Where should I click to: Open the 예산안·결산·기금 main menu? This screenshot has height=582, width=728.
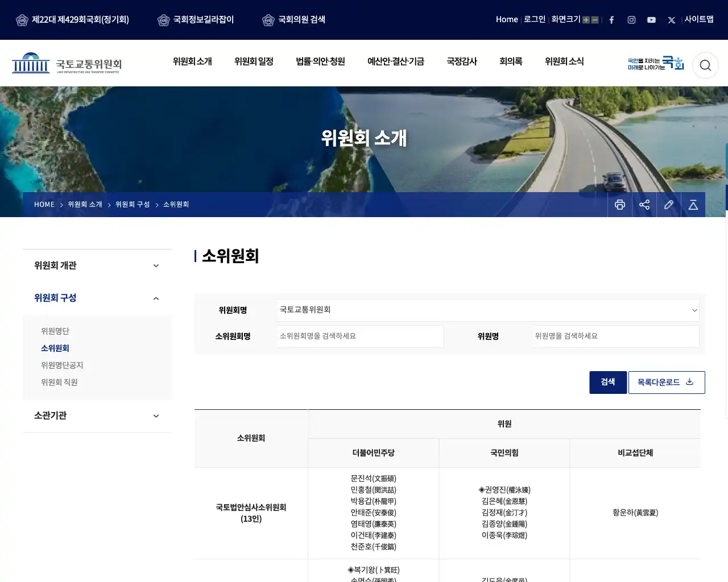[396, 61]
